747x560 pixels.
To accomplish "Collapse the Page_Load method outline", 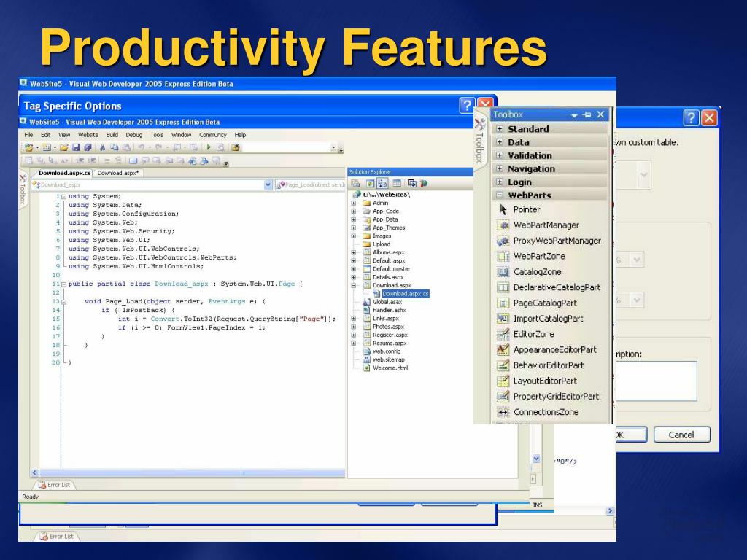I will pyautogui.click(x=63, y=301).
